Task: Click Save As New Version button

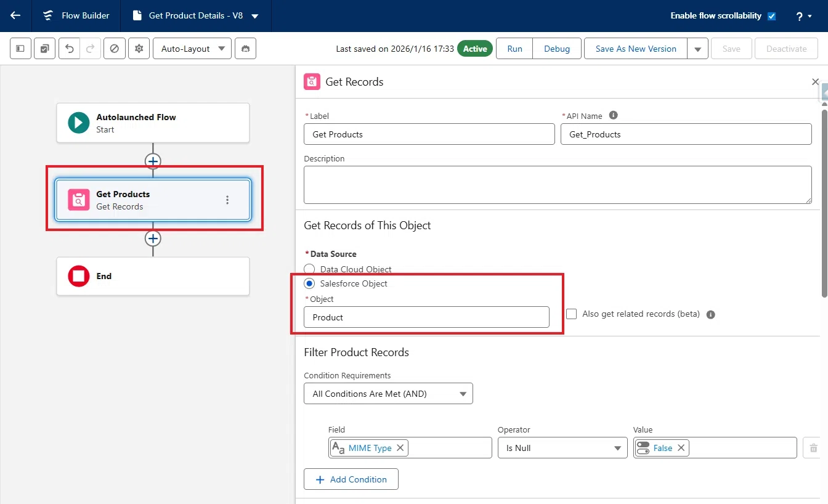Action: (x=636, y=49)
